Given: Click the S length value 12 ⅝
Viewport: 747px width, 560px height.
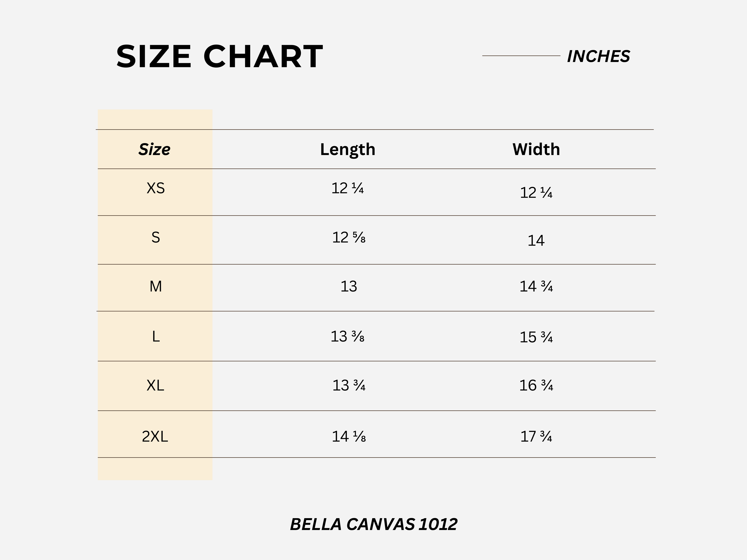Looking at the screenshot, I should pyautogui.click(x=349, y=237).
